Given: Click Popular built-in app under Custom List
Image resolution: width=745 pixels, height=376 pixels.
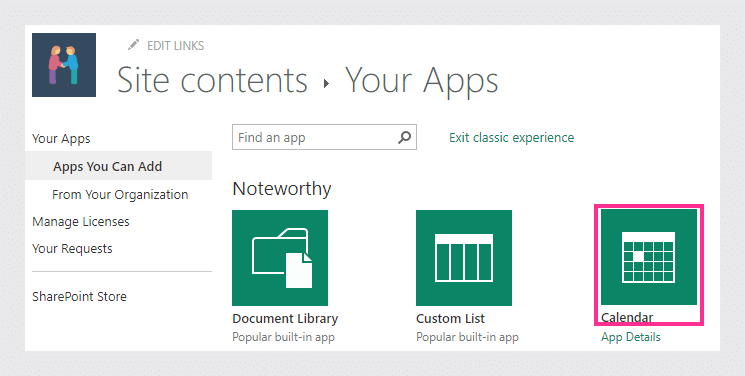Looking at the screenshot, I should pyautogui.click(x=468, y=337).
